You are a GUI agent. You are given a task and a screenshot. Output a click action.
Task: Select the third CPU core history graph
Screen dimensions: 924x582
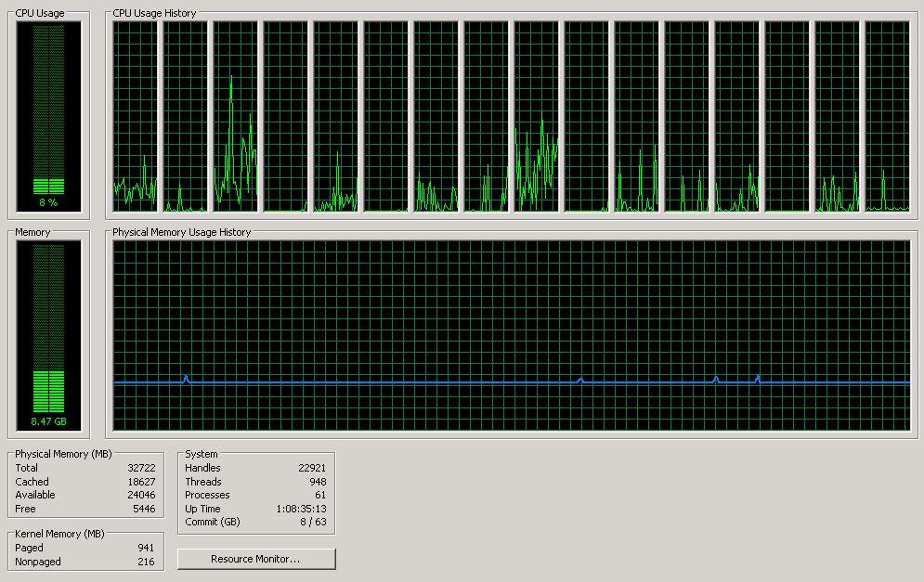pos(235,116)
